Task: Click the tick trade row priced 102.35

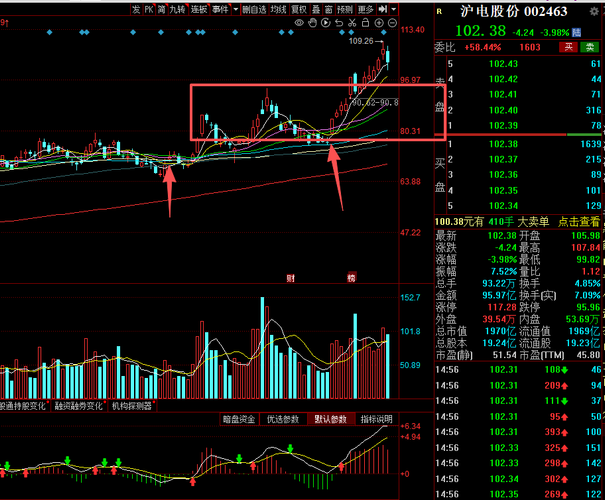Action: pos(518,494)
